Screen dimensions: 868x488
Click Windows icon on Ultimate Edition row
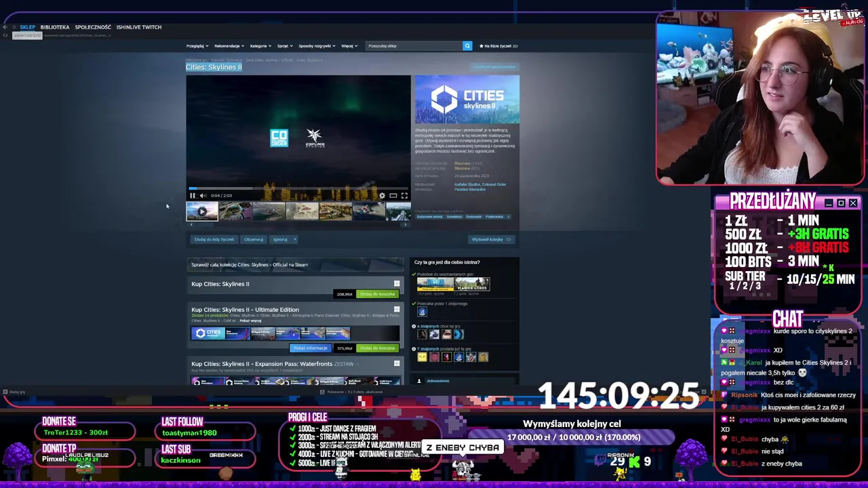point(397,309)
